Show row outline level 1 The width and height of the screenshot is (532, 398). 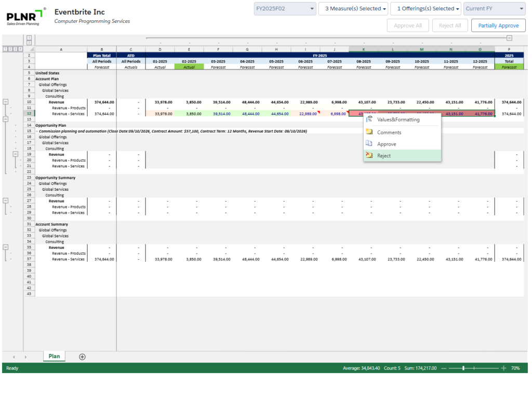coord(5,49)
